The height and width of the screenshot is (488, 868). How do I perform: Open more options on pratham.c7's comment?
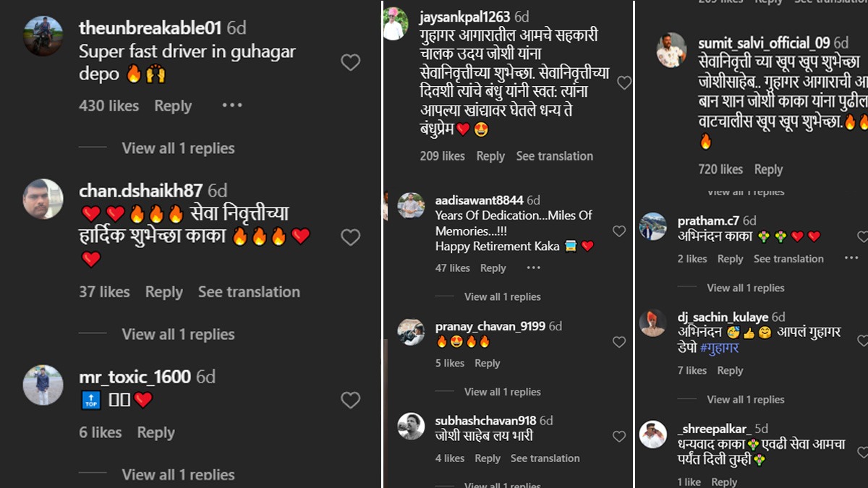[851, 258]
